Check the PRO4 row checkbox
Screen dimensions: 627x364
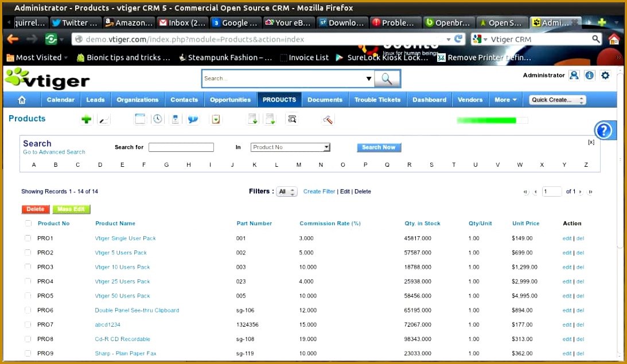(x=28, y=281)
